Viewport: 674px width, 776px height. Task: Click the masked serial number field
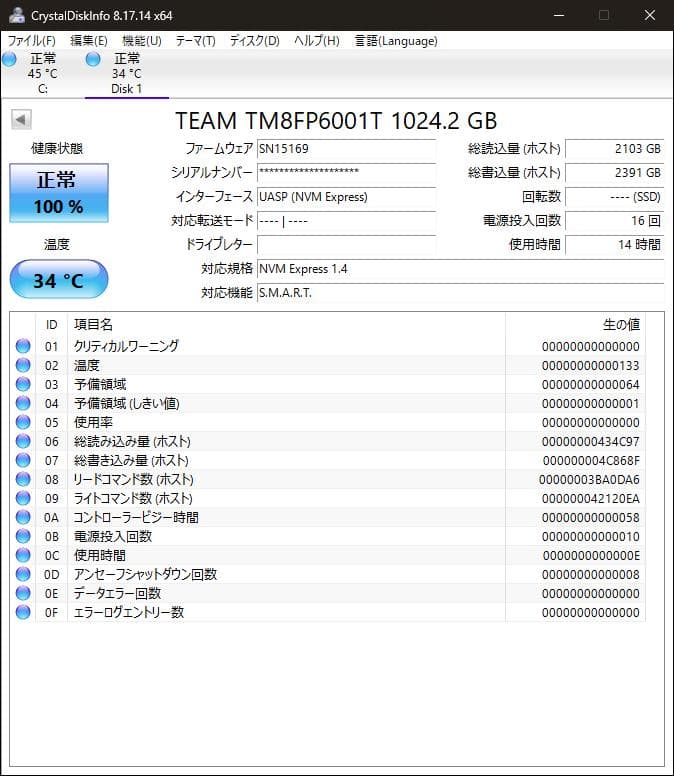click(x=346, y=173)
